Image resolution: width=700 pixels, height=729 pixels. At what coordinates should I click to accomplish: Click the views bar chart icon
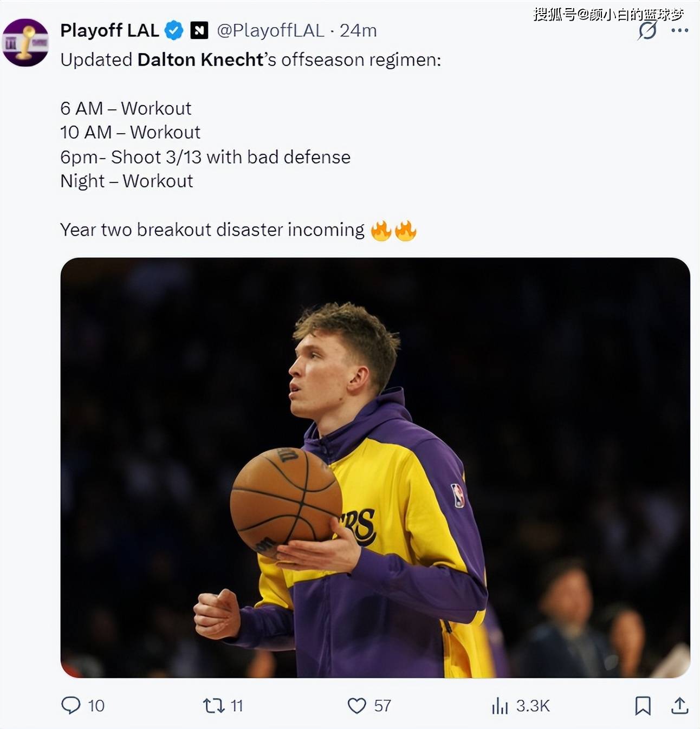[500, 705]
